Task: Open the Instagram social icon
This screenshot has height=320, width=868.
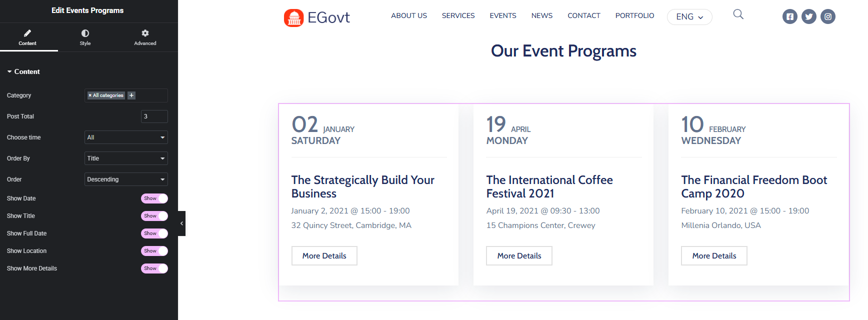Action: 827,16
